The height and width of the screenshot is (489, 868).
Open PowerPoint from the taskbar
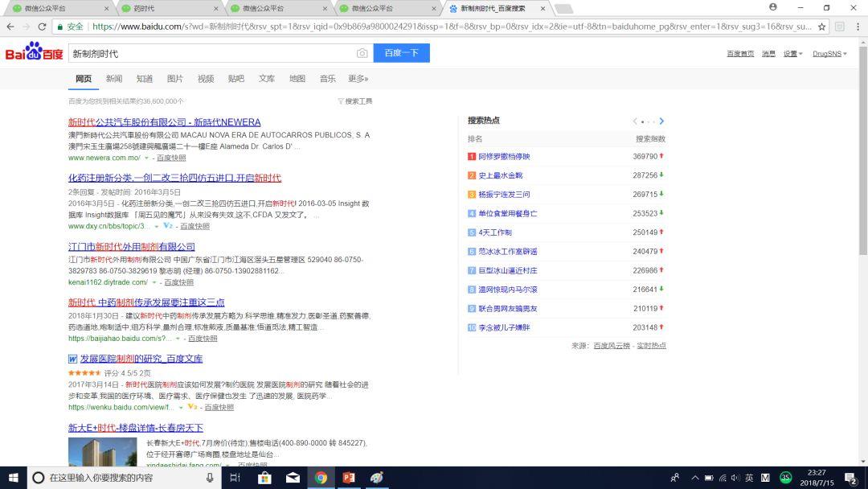(349, 478)
